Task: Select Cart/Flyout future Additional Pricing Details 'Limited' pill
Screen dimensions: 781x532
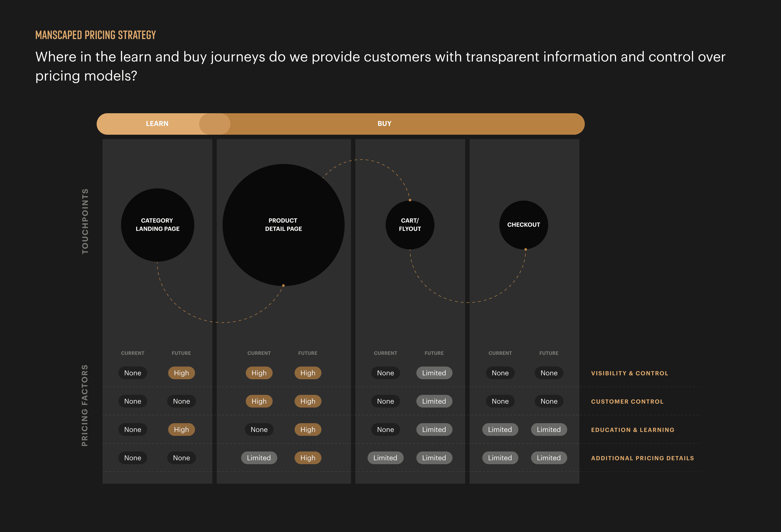Action: pos(434,457)
